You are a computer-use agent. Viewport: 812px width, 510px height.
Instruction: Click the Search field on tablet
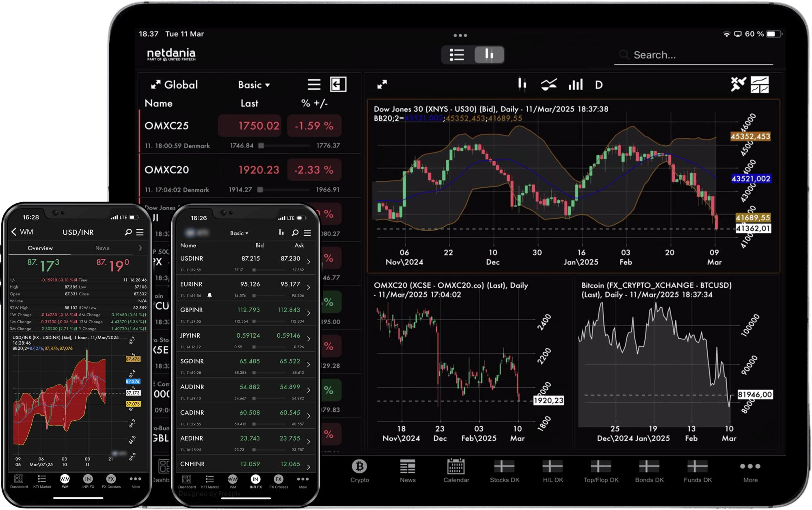pos(694,55)
